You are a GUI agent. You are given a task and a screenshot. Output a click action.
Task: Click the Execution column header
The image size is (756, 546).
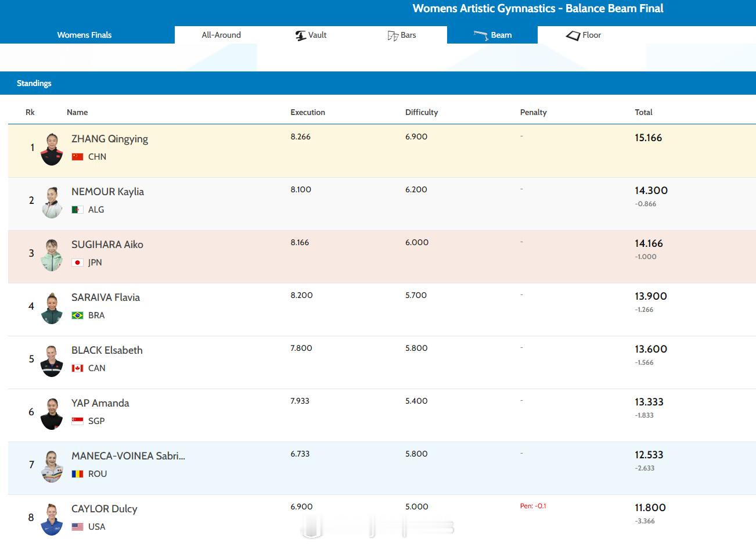(x=308, y=112)
